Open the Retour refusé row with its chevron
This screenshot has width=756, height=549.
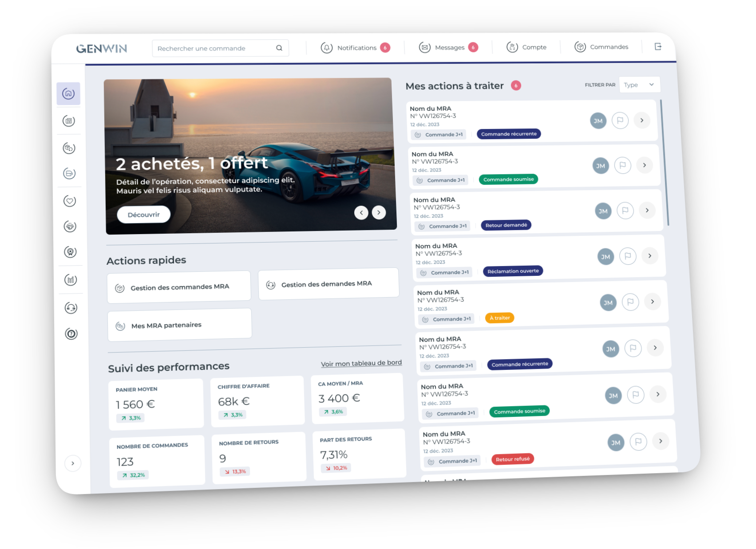click(x=661, y=441)
